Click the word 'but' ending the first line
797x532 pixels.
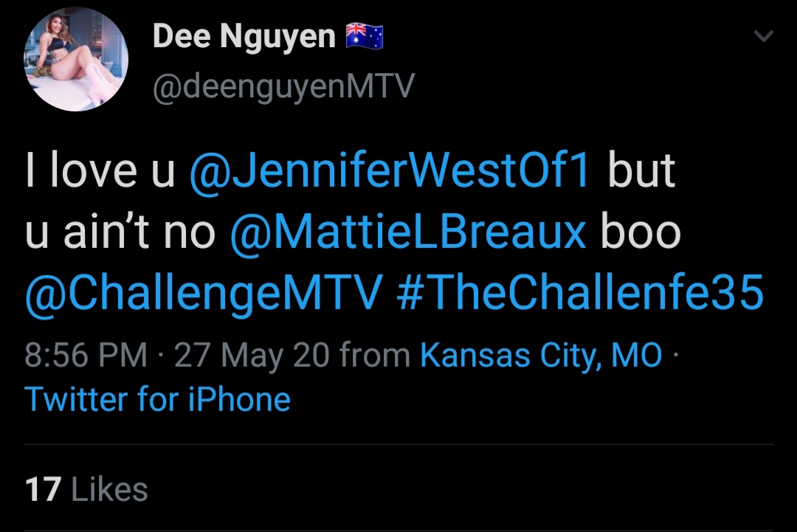click(641, 170)
